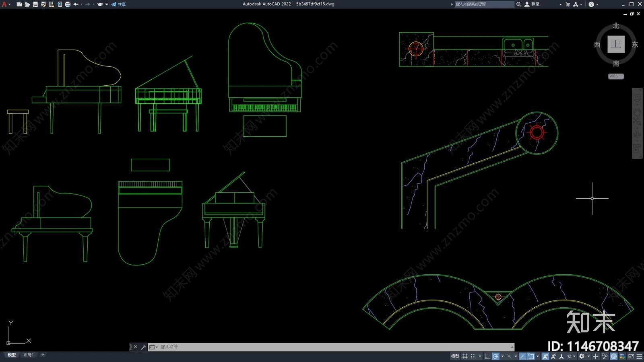The width and height of the screenshot is (644, 362).
Task: Click the 模型 model space button in status bar
Action: [455, 356]
